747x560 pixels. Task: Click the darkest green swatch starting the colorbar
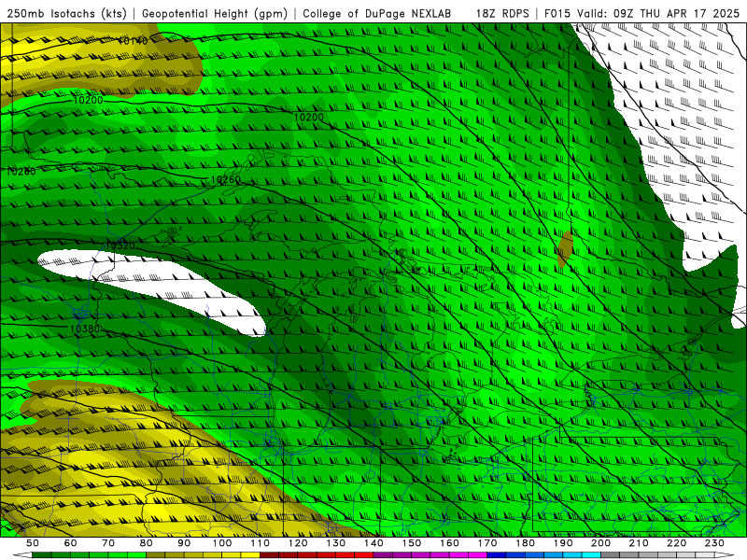(x=42, y=555)
